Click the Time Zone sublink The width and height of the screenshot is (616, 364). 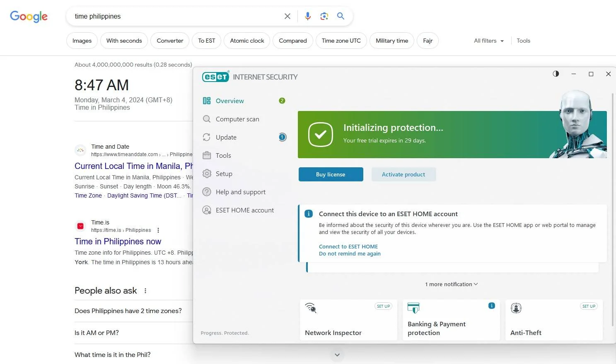click(88, 195)
